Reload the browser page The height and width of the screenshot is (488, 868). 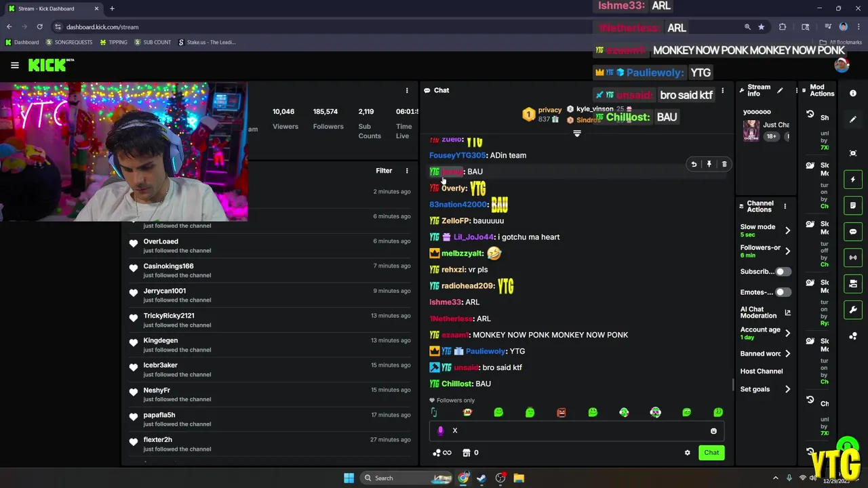pos(39,27)
